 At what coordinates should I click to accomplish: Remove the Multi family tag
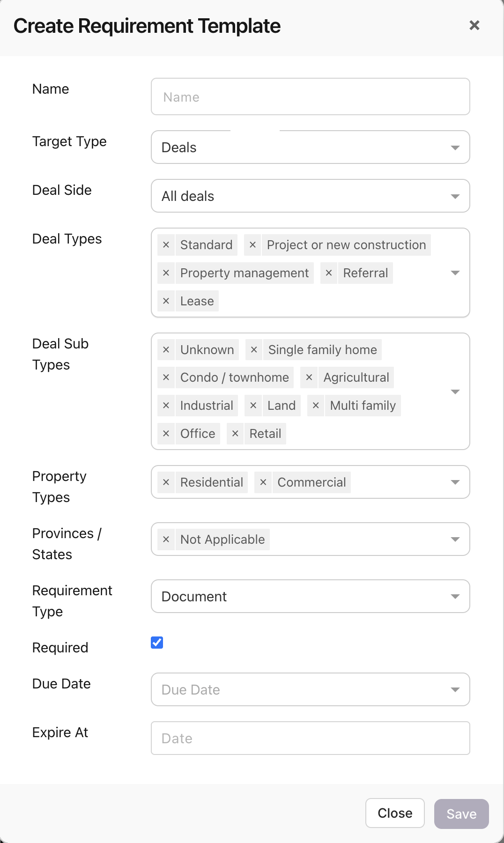click(316, 406)
